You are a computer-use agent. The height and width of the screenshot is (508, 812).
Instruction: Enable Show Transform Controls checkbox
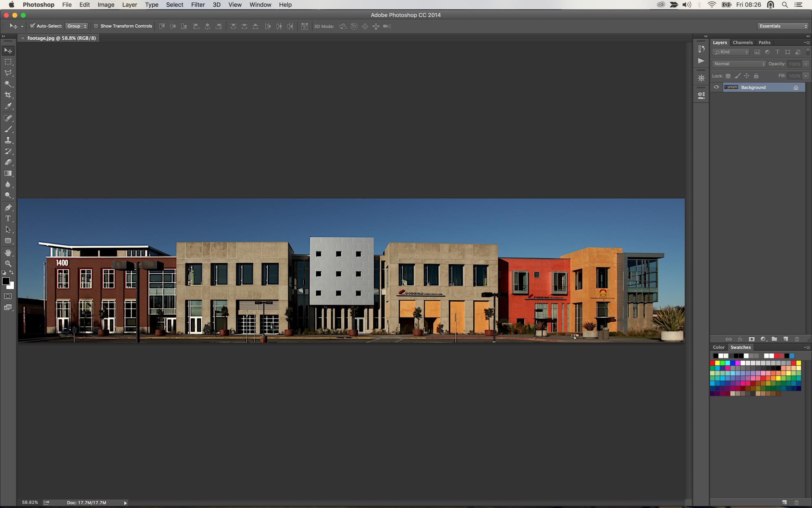tap(96, 26)
